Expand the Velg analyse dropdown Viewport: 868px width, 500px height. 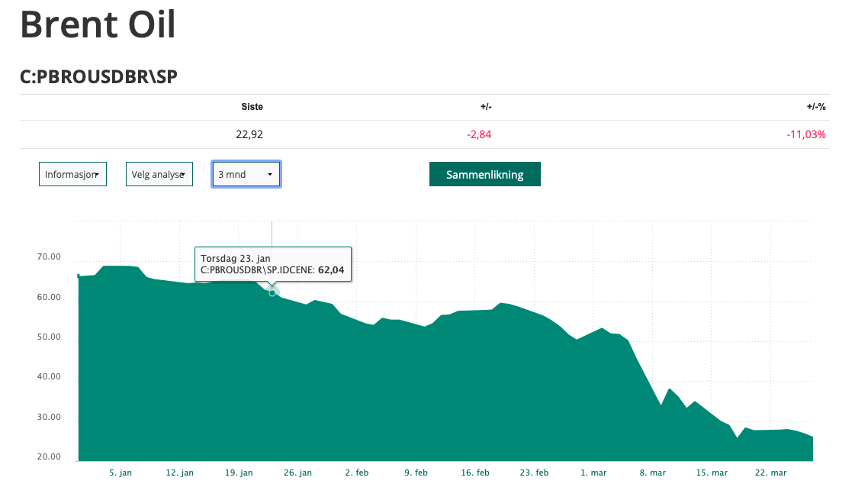[159, 174]
